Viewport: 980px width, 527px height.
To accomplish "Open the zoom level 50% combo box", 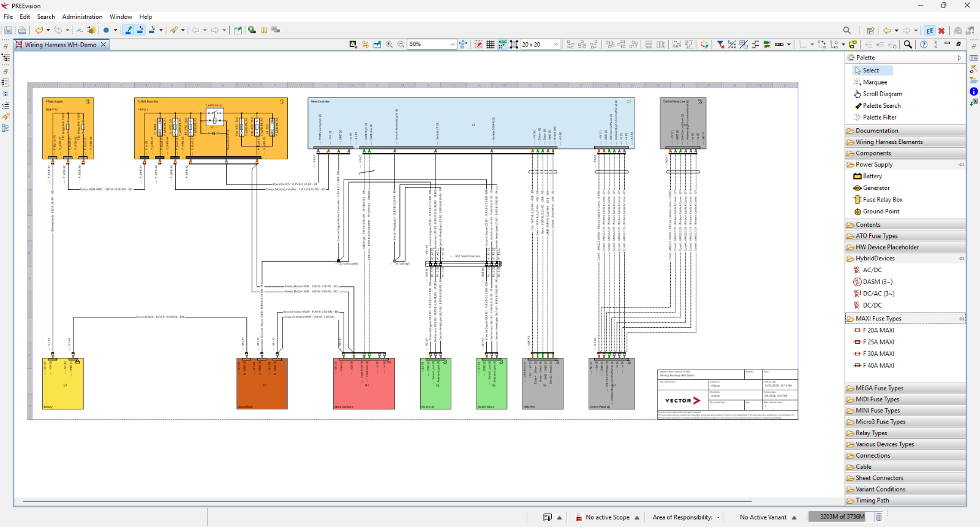I will click(x=432, y=44).
